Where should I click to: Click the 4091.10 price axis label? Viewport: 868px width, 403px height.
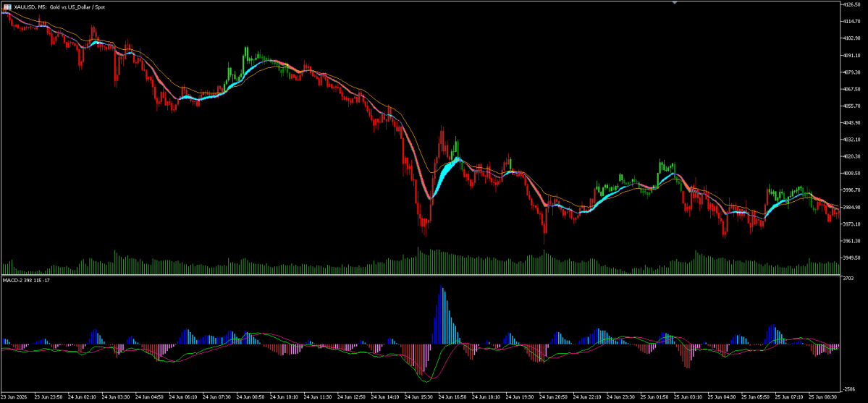click(x=851, y=56)
